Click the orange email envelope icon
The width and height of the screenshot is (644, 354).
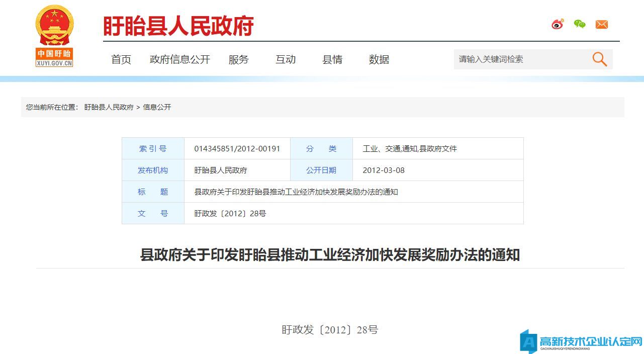602,24
